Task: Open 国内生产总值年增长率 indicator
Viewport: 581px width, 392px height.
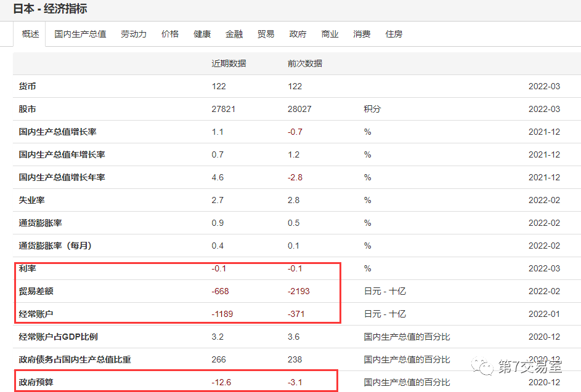Action: (x=62, y=154)
